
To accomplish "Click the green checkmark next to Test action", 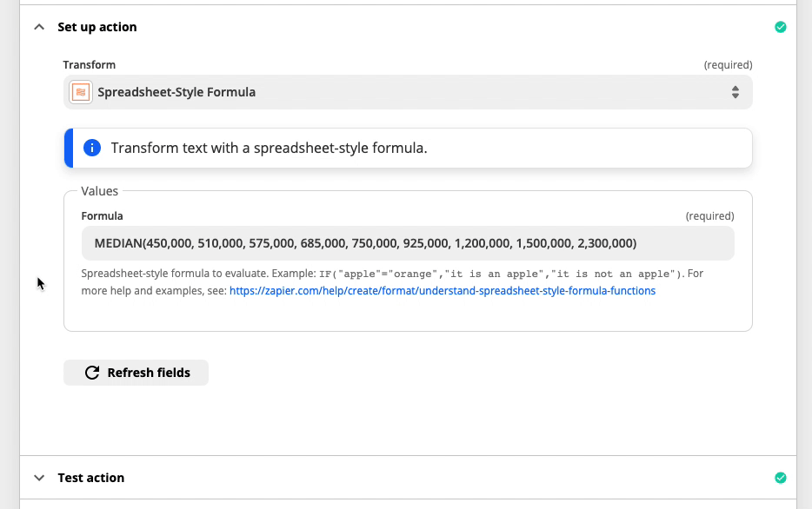I will click(781, 478).
